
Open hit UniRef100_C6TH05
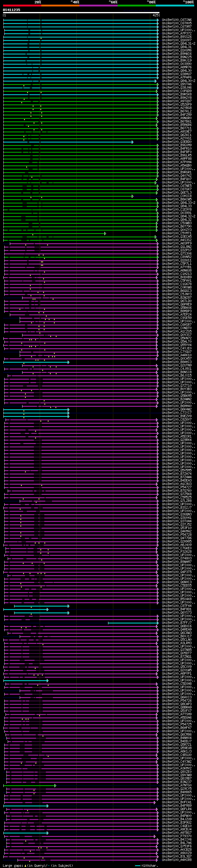tap(177, 23)
